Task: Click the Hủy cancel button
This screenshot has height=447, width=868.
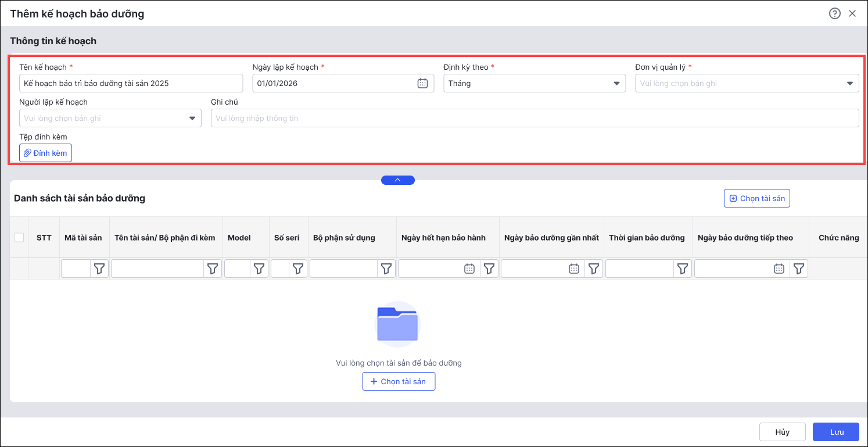Action: (x=782, y=432)
